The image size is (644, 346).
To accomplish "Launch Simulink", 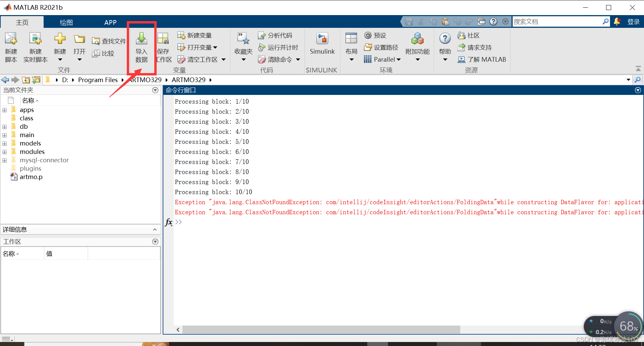I will click(322, 44).
